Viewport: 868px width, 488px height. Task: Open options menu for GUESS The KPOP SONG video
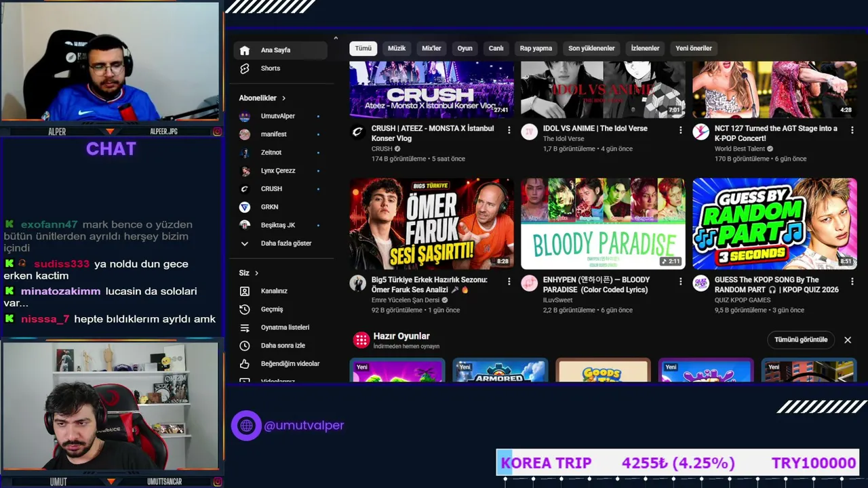tap(852, 281)
